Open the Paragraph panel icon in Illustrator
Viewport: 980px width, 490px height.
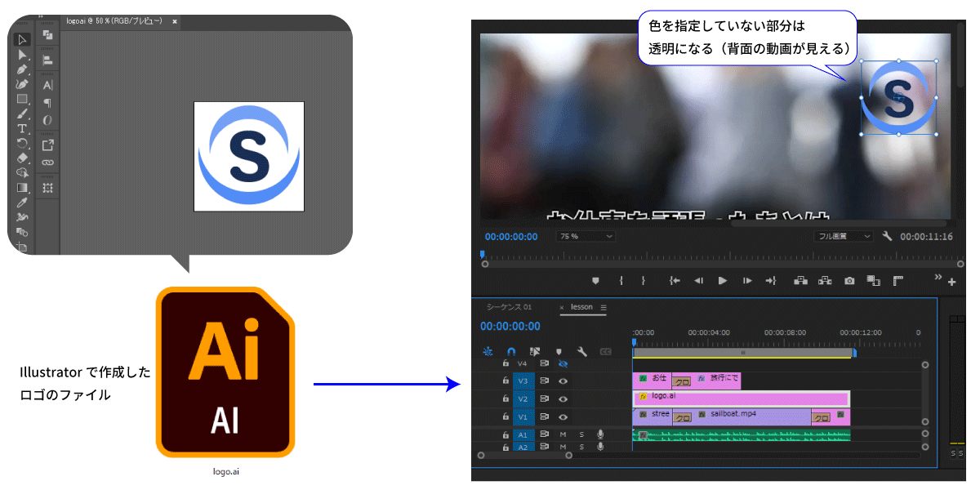(47, 103)
